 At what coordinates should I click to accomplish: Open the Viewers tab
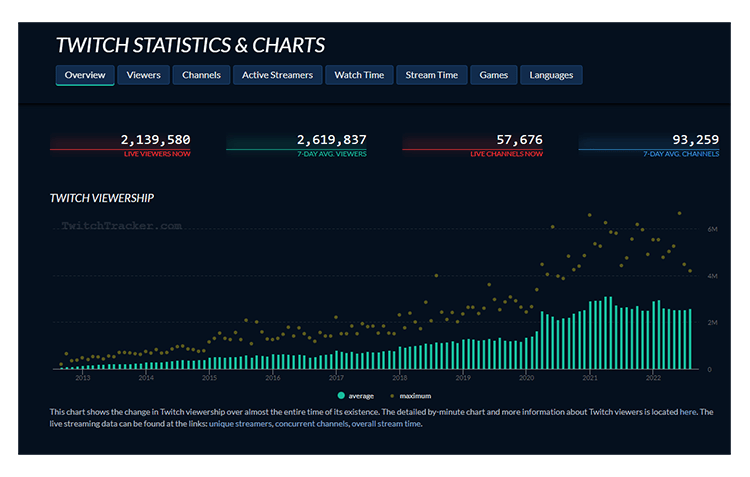[143, 75]
